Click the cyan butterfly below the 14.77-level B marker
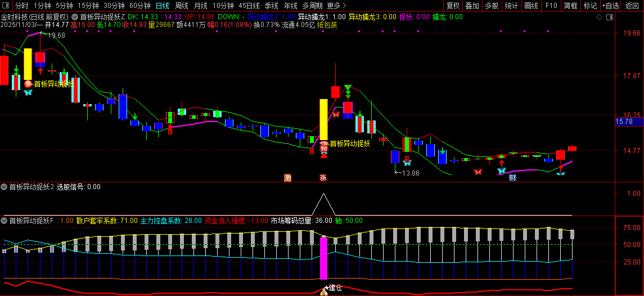Image resolution: width=644 pixels, height=296 pixels. 407,163
